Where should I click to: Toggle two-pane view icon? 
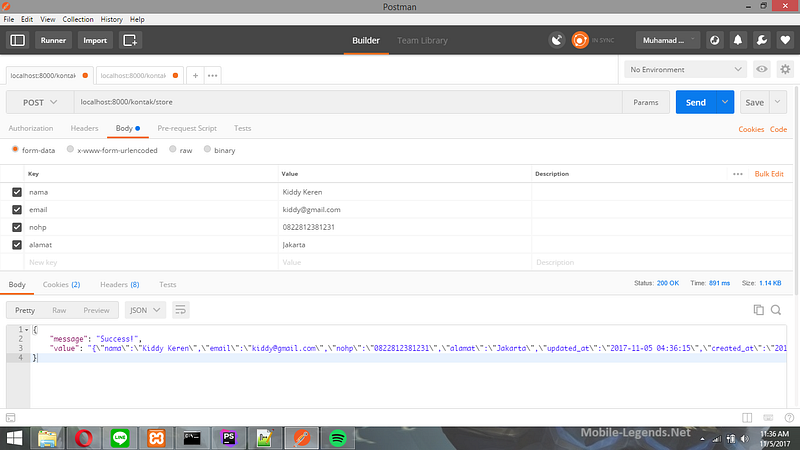pos(747,418)
